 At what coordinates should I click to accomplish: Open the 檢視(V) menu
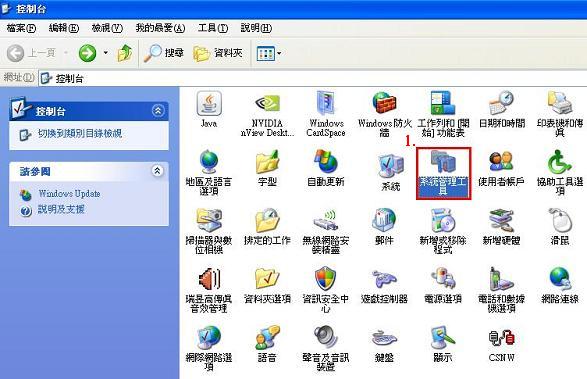(x=107, y=28)
